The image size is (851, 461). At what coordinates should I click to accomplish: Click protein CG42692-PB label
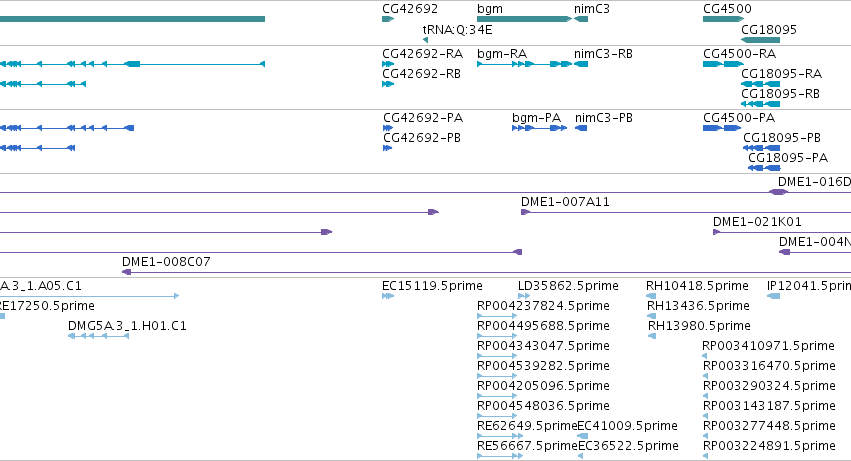[422, 138]
